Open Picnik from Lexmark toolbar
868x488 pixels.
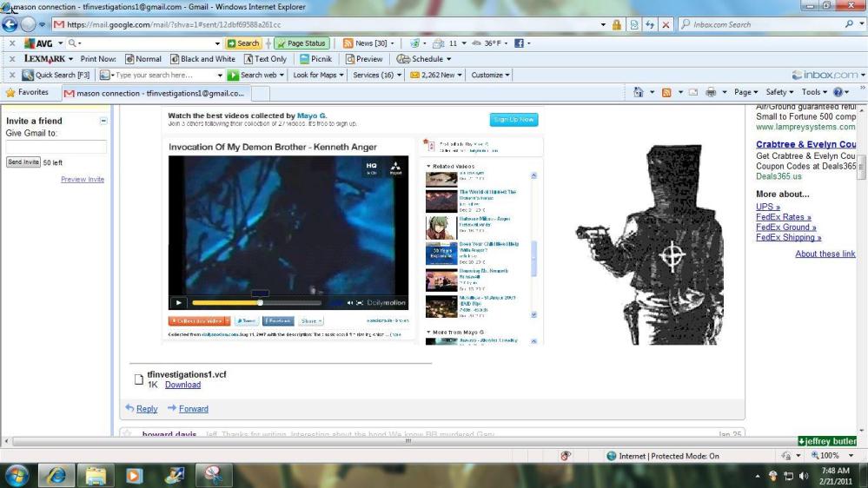pyautogui.click(x=315, y=59)
